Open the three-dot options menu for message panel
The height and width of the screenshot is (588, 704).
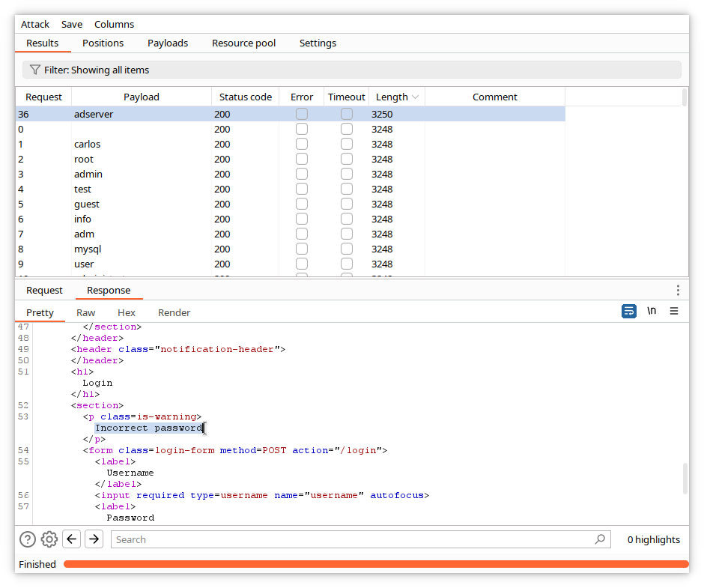pyautogui.click(x=678, y=290)
